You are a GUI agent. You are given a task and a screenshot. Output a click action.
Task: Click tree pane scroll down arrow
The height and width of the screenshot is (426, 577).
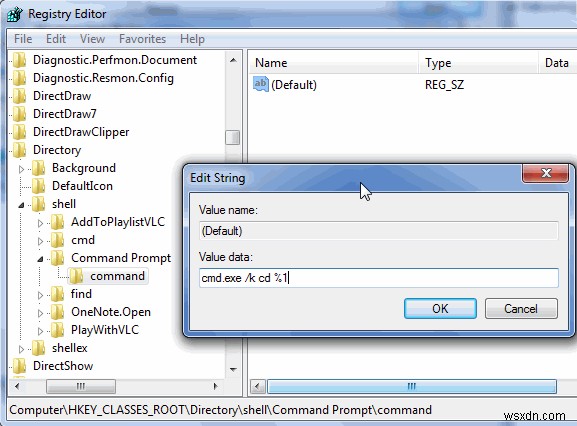[233, 369]
